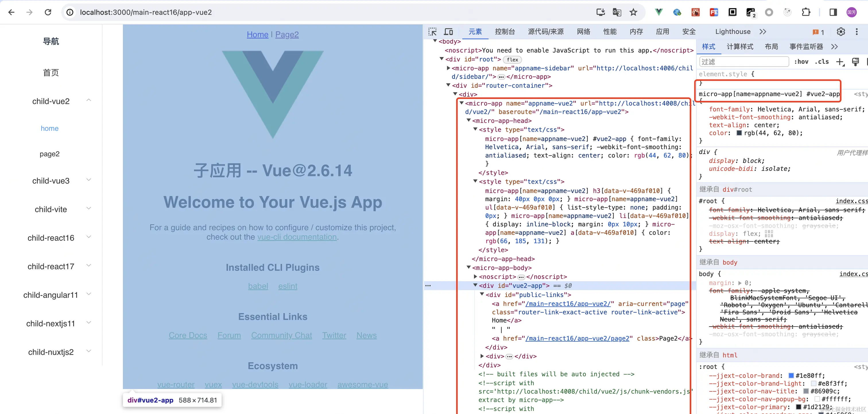Click the browser reload button

coord(48,12)
